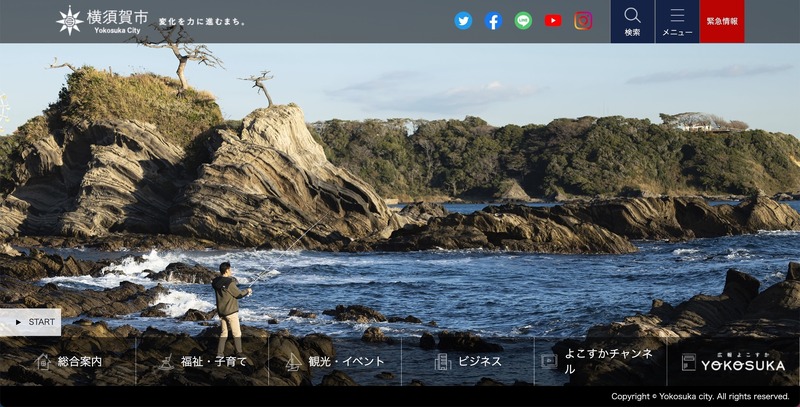Open the Instagram icon link
The height and width of the screenshot is (407, 800).
[583, 21]
